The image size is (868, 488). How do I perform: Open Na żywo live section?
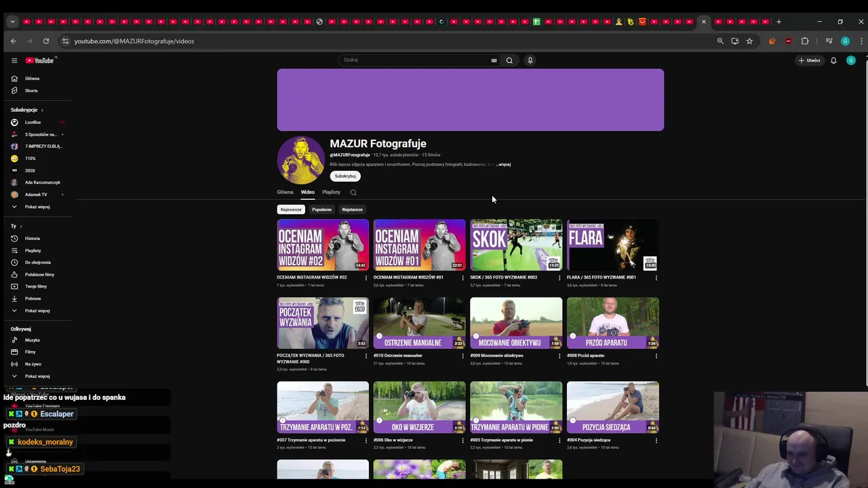pyautogui.click(x=33, y=364)
